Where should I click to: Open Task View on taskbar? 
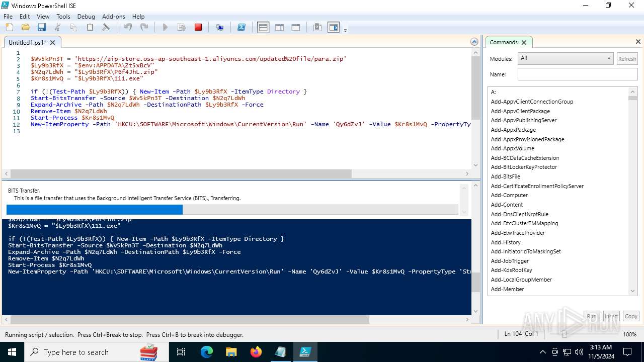tap(181, 352)
